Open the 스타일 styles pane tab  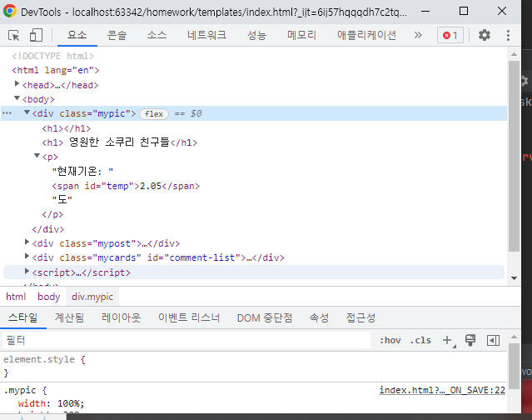pyautogui.click(x=23, y=317)
